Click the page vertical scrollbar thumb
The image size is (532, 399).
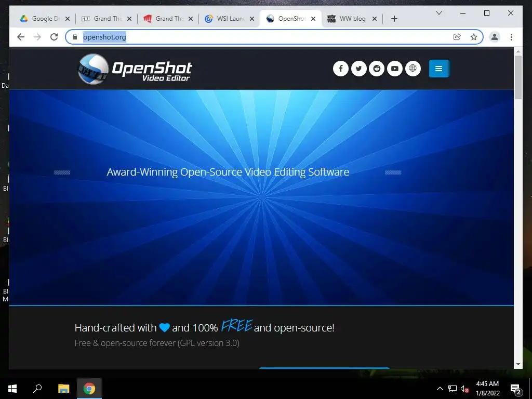518,77
